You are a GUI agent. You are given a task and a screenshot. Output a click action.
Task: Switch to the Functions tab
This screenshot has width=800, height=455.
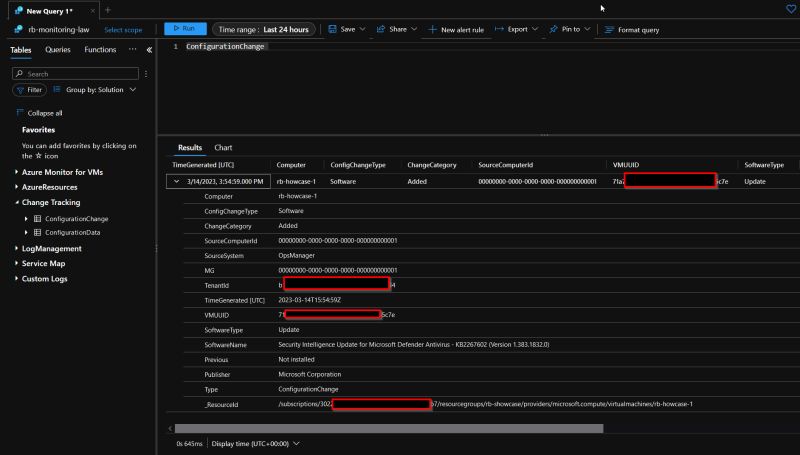(x=101, y=49)
